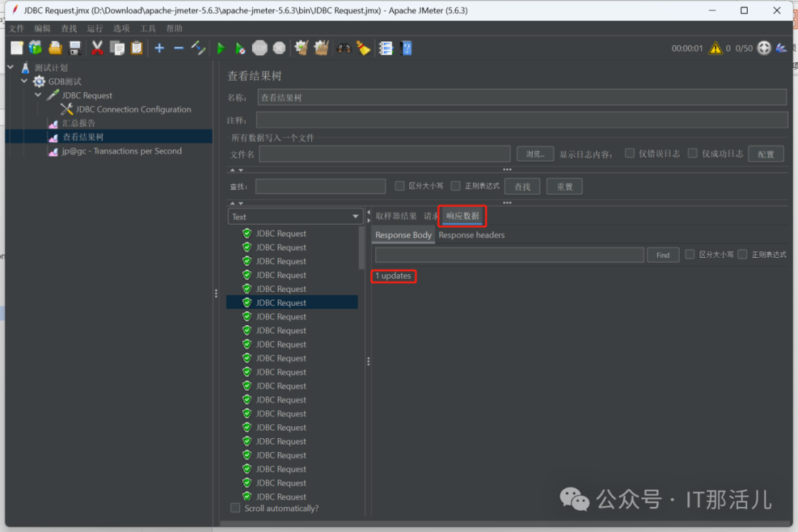Check 区分大小写 beside Find button
Screen dimensions: 798x532
pyautogui.click(x=689, y=254)
